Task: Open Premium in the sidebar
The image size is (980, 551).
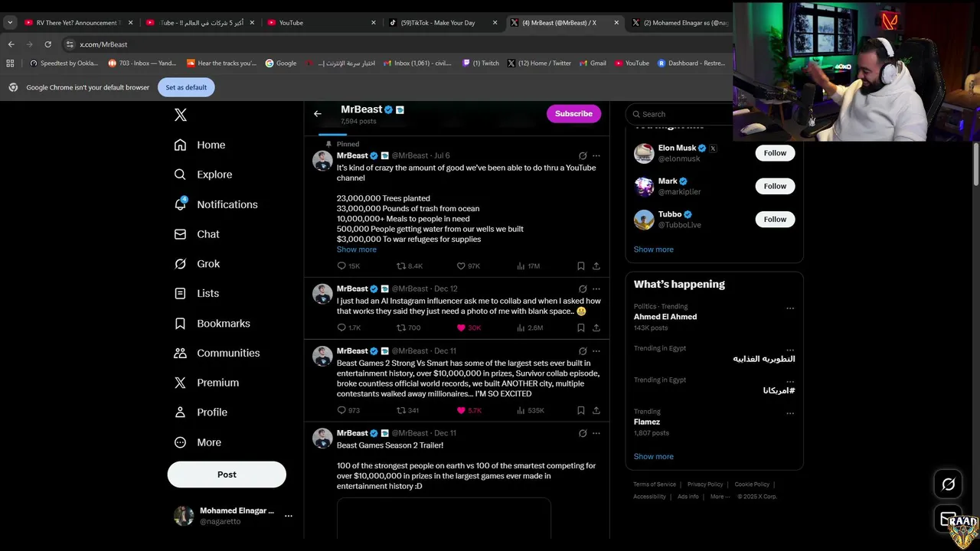Action: (207, 383)
